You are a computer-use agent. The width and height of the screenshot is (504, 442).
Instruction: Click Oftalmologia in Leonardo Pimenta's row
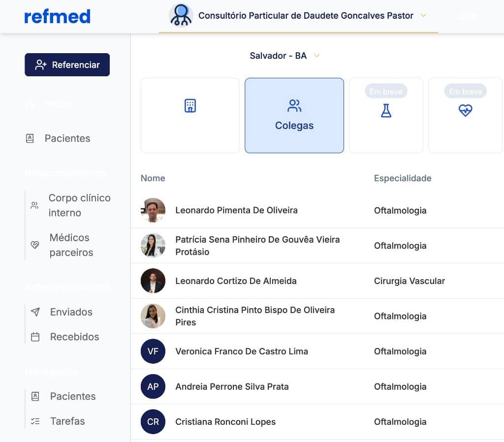400,211
